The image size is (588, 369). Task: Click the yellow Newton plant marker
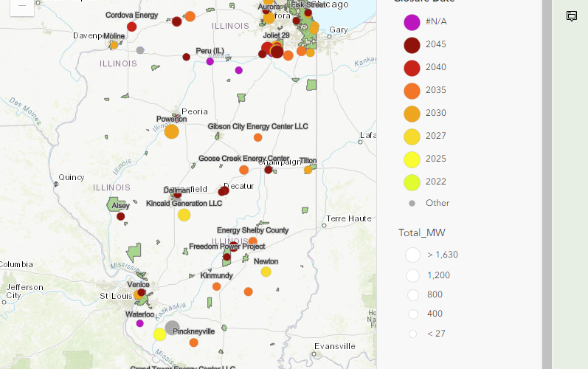tap(266, 272)
